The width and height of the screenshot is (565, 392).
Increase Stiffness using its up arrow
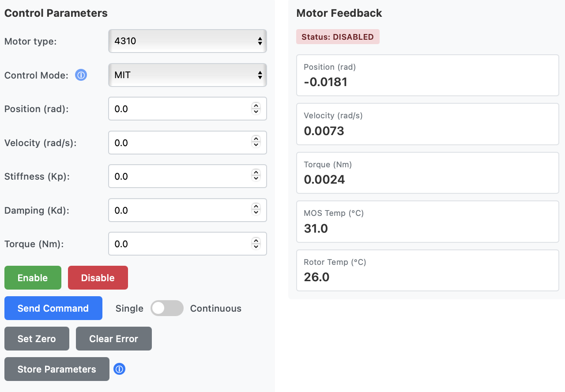[x=256, y=173]
